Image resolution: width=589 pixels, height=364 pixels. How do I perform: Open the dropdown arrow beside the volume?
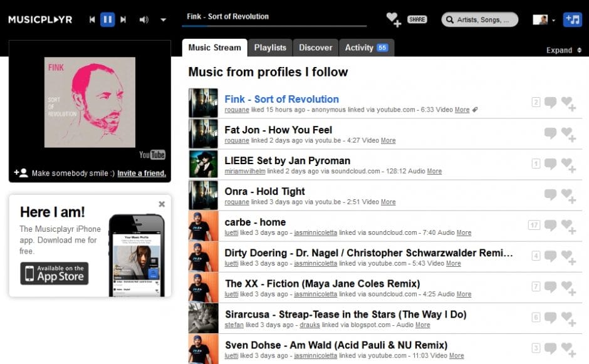click(164, 20)
